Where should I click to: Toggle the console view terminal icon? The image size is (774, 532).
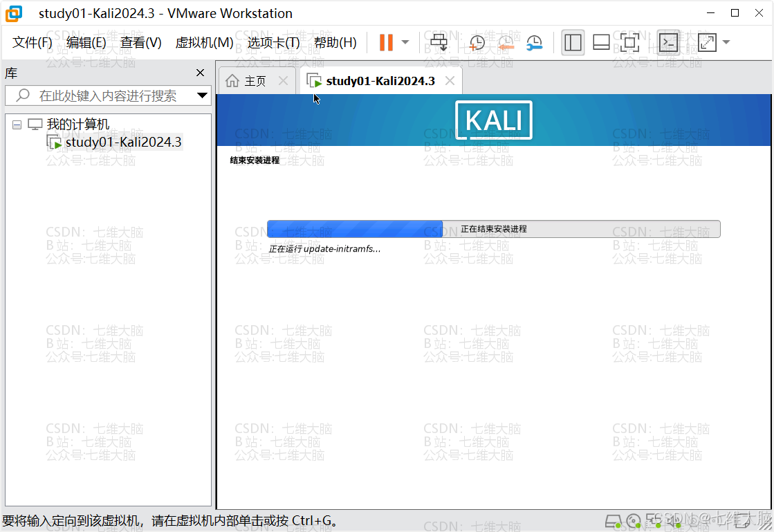(x=668, y=42)
